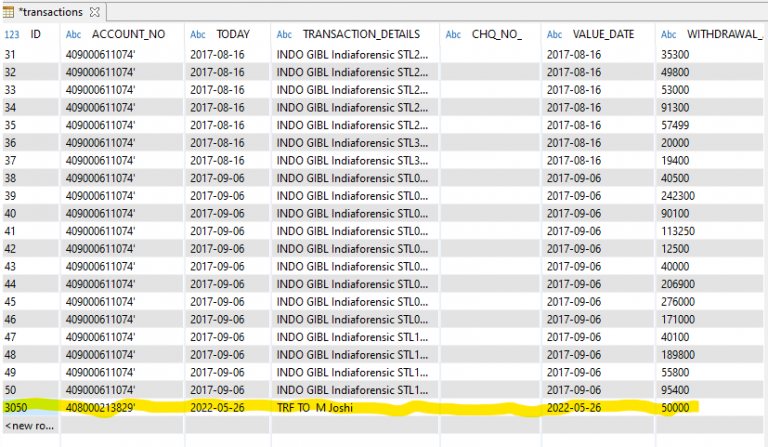768x447 pixels.
Task: Click the WITHDRAWAL_ column header
Action: 725,34
